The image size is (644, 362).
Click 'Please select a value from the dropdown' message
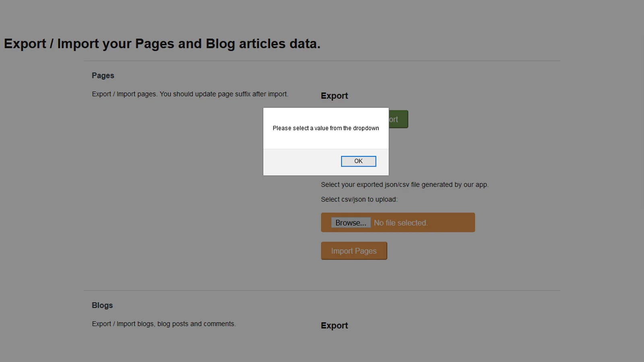tap(326, 128)
